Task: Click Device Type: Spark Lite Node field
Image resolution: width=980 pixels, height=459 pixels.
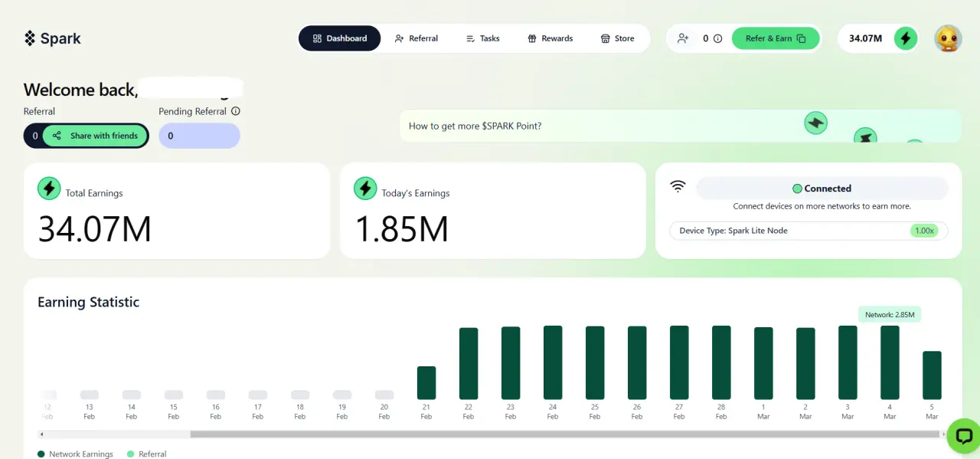Action: (x=808, y=231)
